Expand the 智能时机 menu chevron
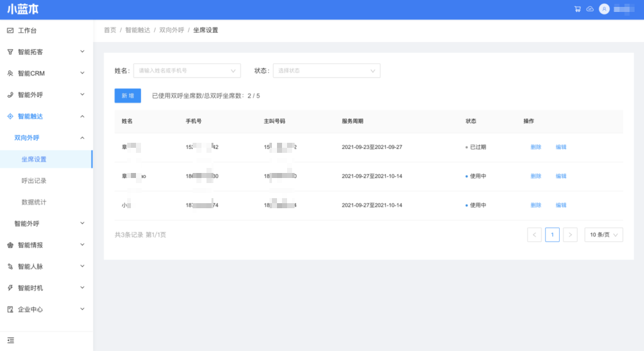The image size is (644, 351). 82,287
